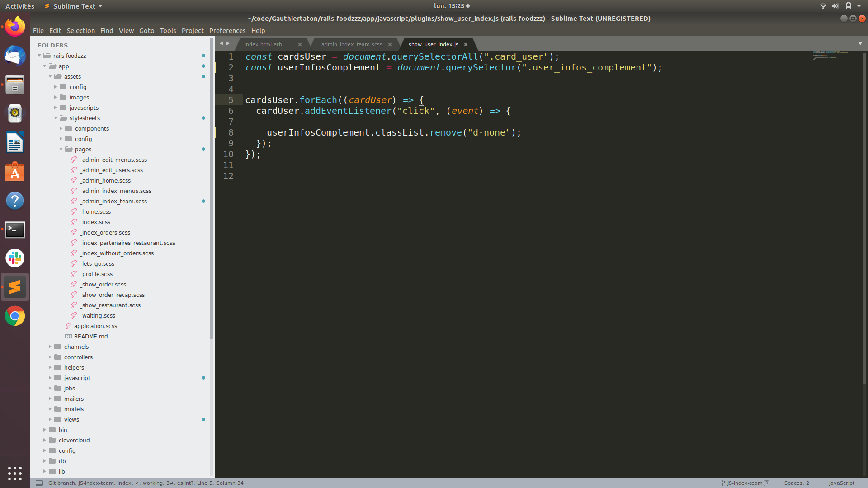The width and height of the screenshot is (868, 488).
Task: Click the battery icon in top bar
Action: [x=848, y=6]
